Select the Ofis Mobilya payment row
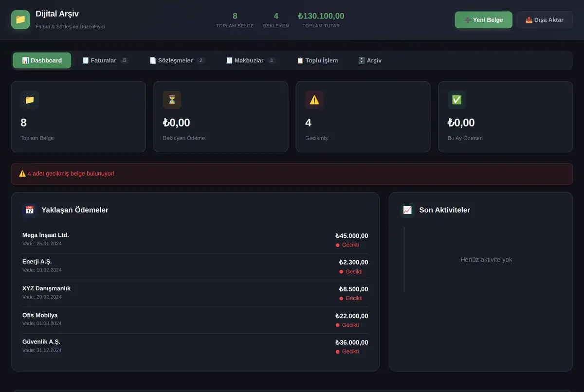This screenshot has width=584, height=392. coord(195,320)
